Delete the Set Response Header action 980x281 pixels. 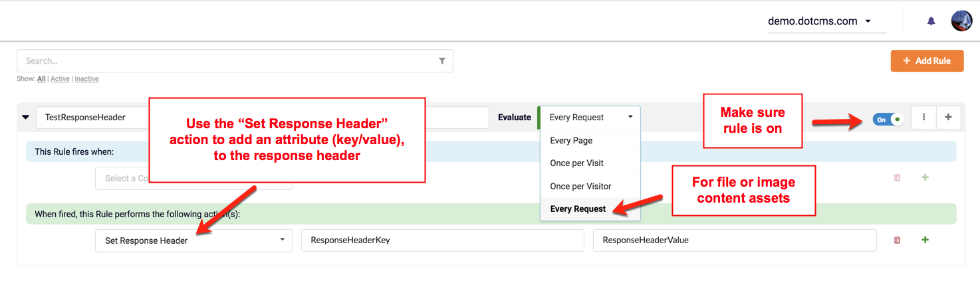[x=897, y=240]
